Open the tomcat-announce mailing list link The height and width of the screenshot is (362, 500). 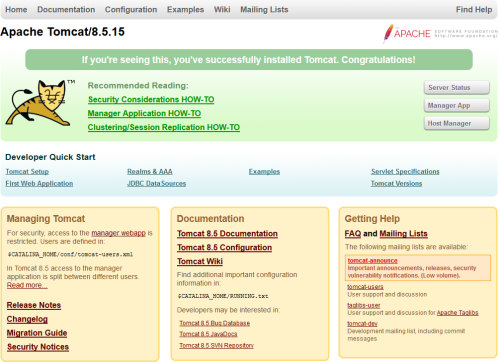pyautogui.click(x=372, y=261)
